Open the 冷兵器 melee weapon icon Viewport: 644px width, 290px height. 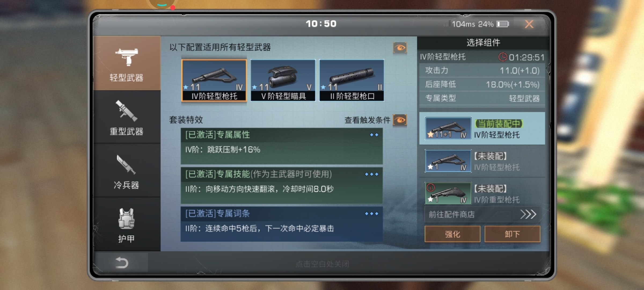coord(126,164)
